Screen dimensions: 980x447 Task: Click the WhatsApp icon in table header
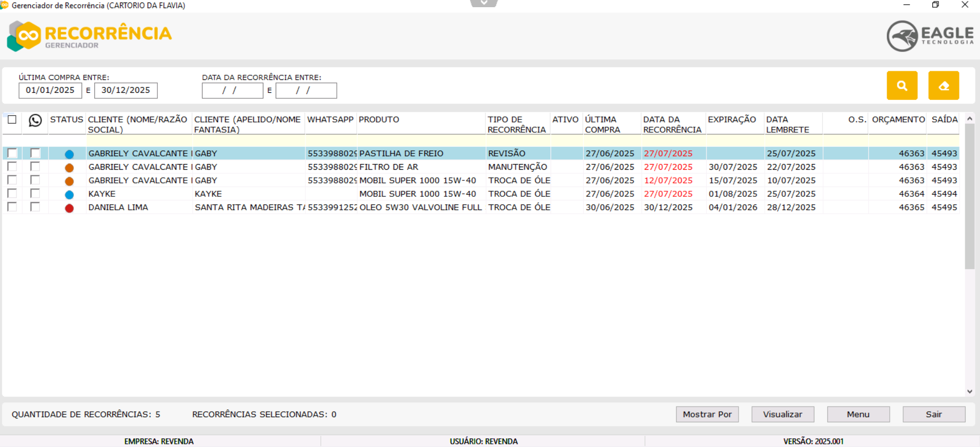pyautogui.click(x=35, y=120)
